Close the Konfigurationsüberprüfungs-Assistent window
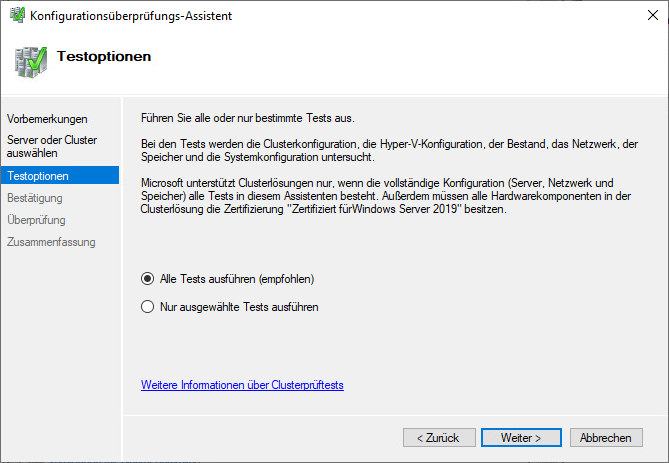This screenshot has height=463, width=669. point(645,15)
